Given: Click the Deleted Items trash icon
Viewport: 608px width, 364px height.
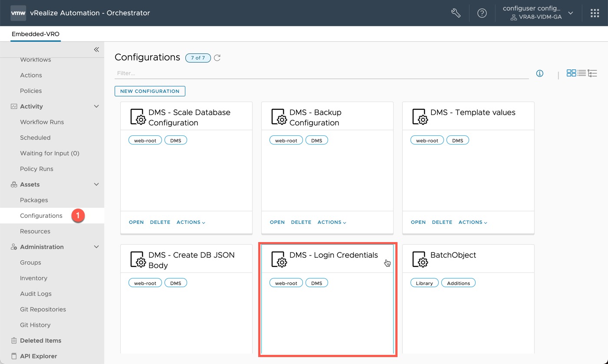Looking at the screenshot, I should [14, 341].
